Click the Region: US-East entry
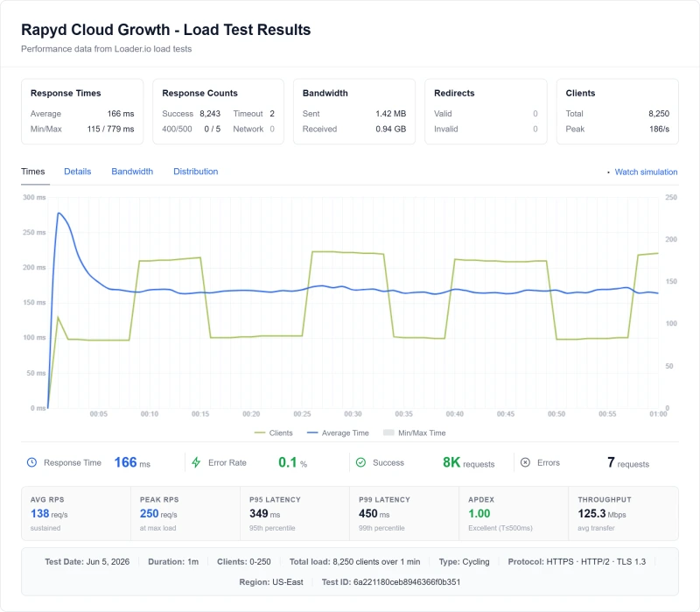The image size is (700, 612). coord(271,582)
